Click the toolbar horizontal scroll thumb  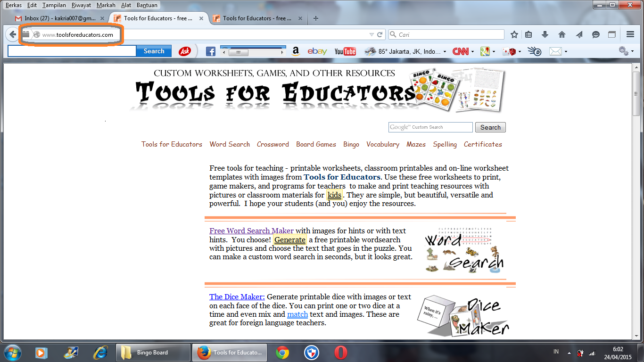click(x=239, y=52)
